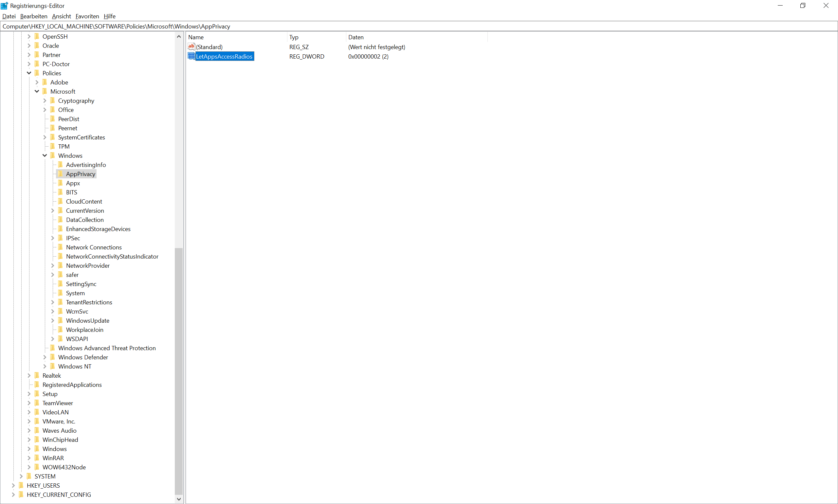Click the CloudContent folder icon

click(x=61, y=201)
